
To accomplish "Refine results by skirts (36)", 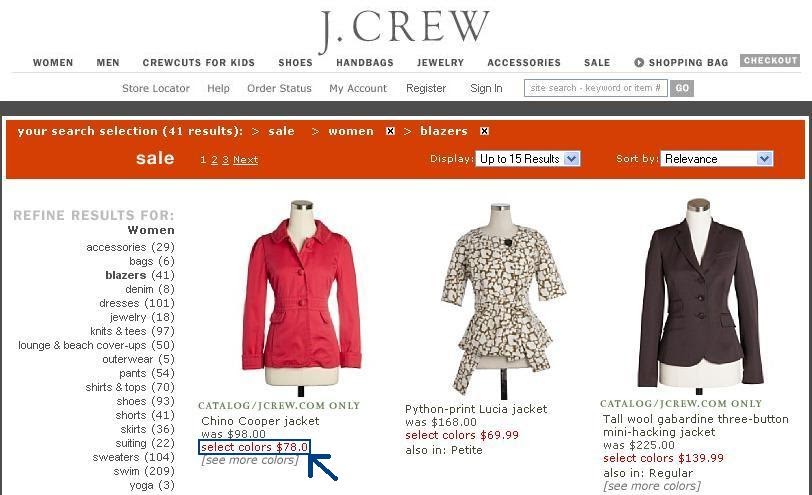I will (x=148, y=429).
